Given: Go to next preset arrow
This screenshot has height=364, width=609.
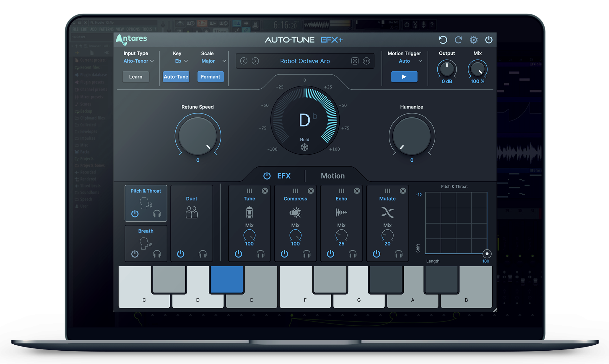Looking at the screenshot, I should pos(255,61).
